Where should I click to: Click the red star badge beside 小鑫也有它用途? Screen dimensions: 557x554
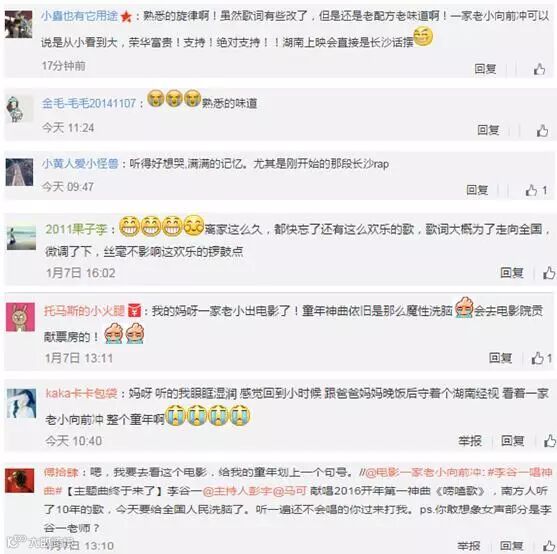(x=126, y=17)
